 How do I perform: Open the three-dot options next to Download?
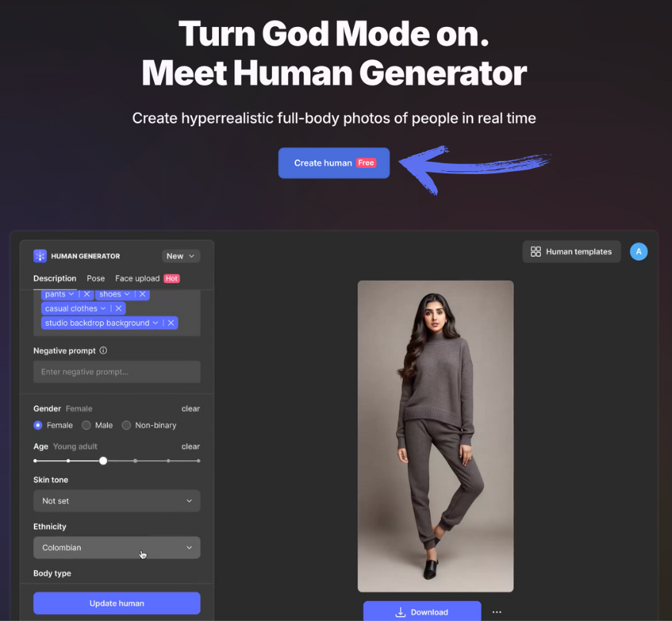click(x=496, y=611)
